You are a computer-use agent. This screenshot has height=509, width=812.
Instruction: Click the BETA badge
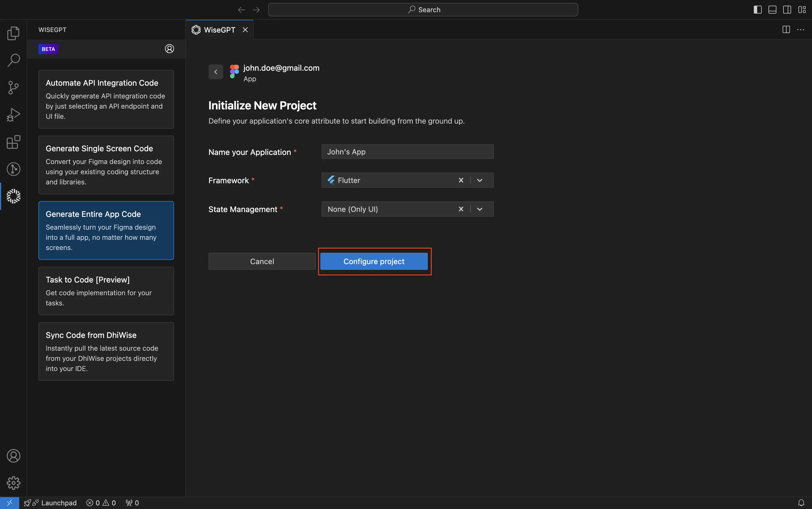pos(48,49)
